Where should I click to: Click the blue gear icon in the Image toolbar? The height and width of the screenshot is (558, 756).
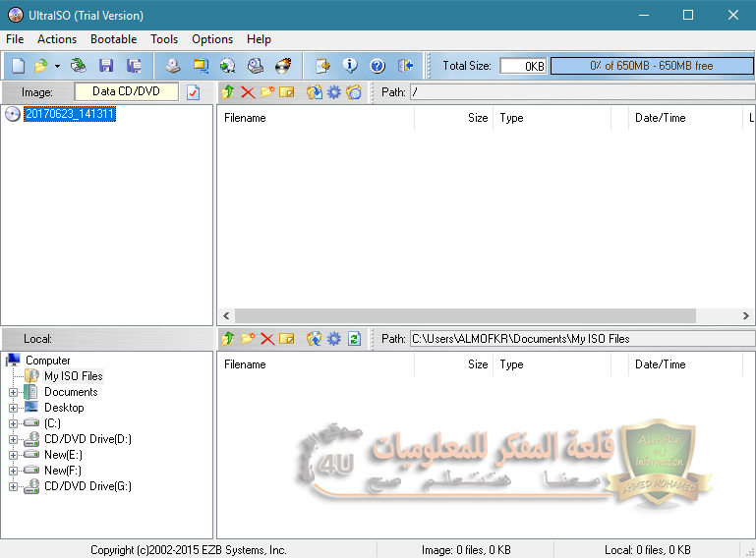tap(333, 92)
